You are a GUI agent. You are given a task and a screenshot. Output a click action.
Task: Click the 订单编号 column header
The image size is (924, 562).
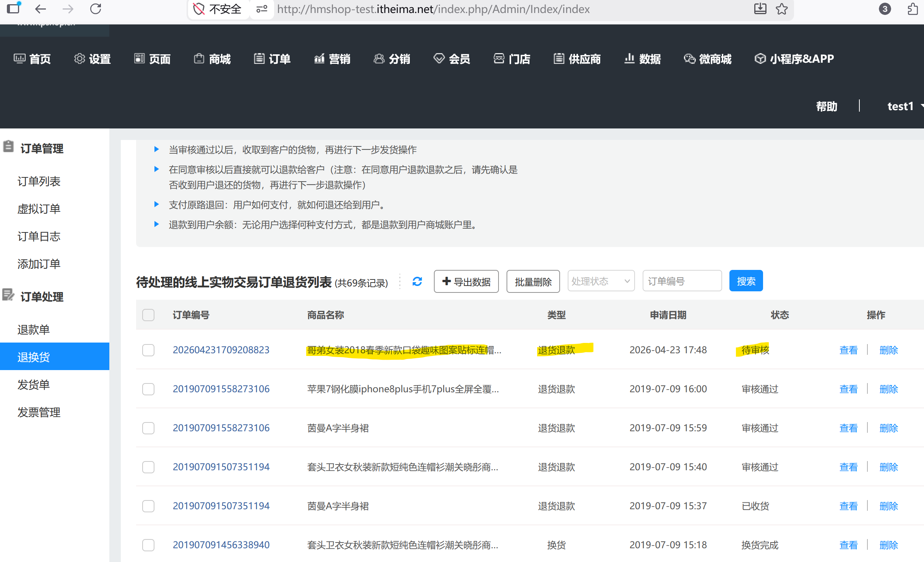click(x=191, y=315)
